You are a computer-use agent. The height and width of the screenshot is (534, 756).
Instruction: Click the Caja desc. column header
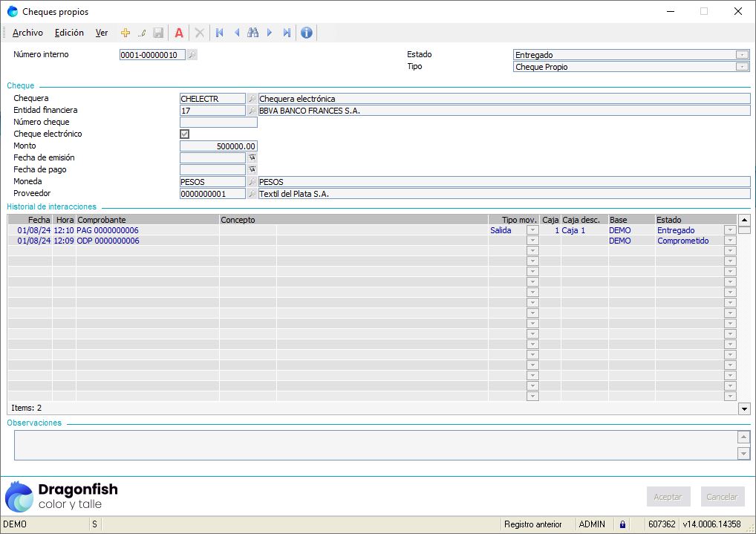coord(584,220)
